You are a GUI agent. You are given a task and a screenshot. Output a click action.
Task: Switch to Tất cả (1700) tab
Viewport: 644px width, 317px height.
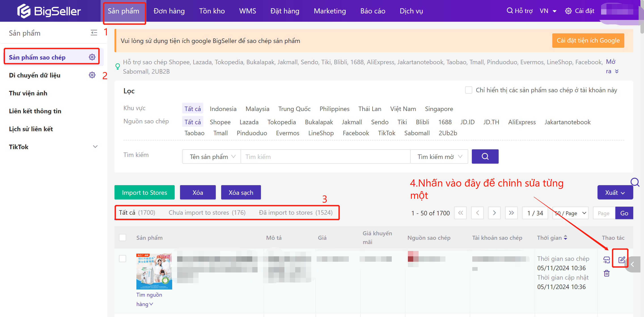[137, 212]
